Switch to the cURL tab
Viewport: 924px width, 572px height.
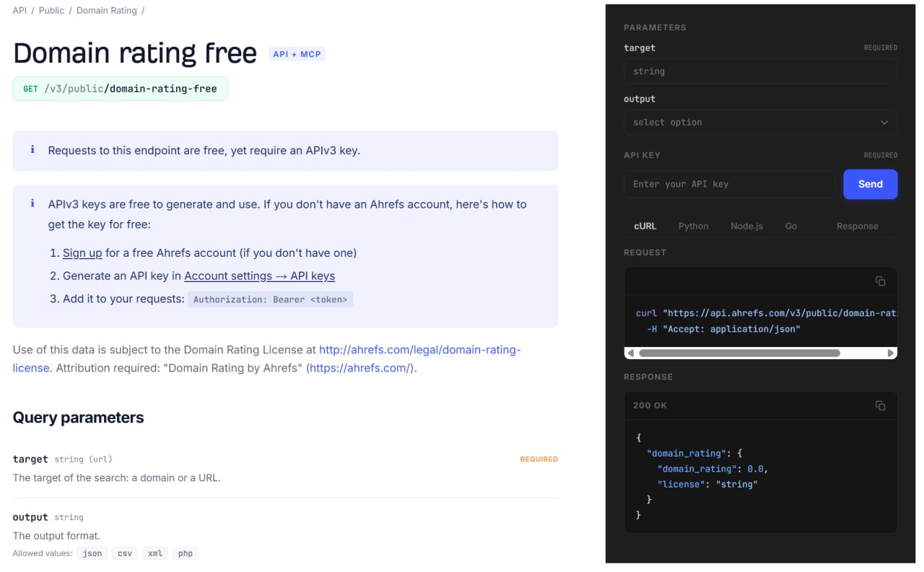(645, 226)
